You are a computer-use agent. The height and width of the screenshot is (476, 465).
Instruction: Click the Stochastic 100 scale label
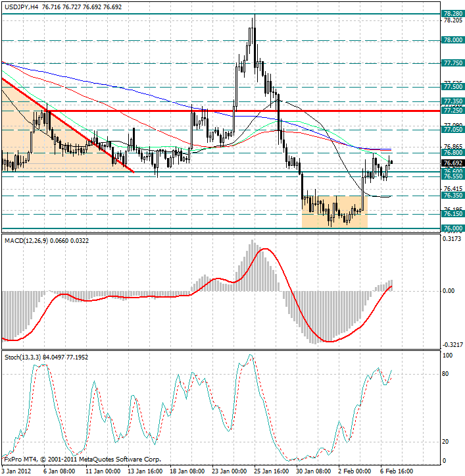pyautogui.click(x=447, y=355)
